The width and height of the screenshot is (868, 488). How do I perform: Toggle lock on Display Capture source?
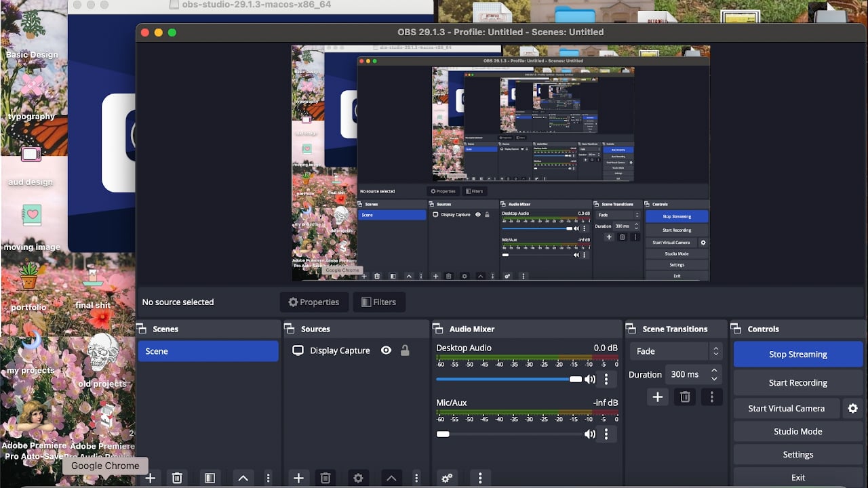405,350
